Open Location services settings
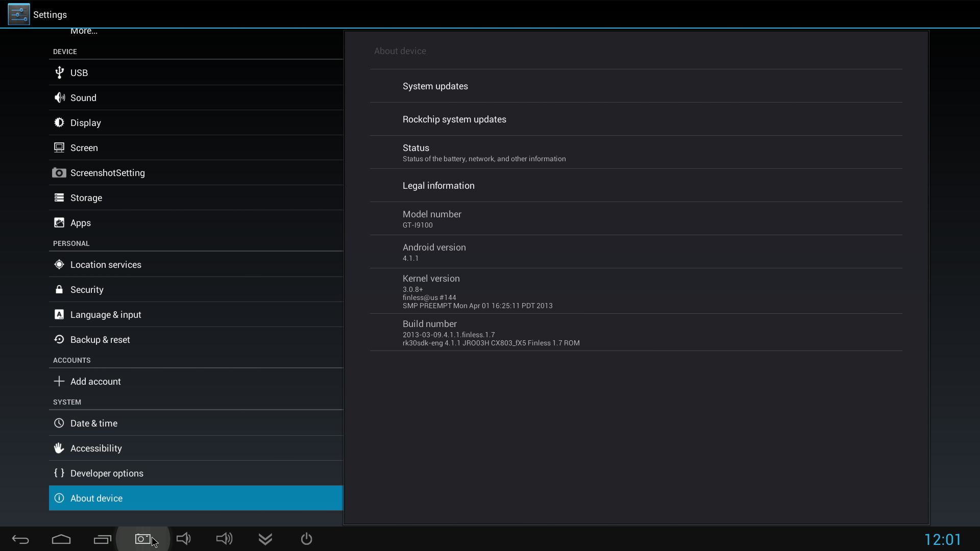Image resolution: width=980 pixels, height=551 pixels. 196,264
